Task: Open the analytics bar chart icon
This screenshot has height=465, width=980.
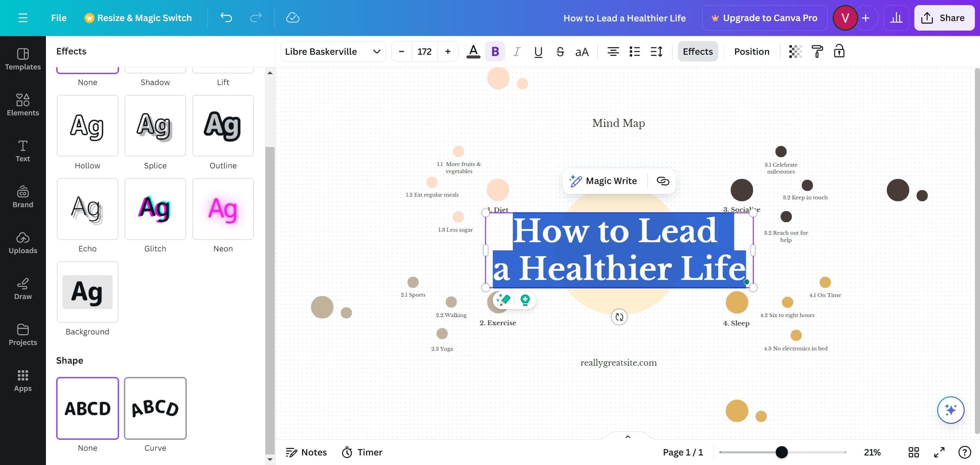Action: click(x=896, y=18)
